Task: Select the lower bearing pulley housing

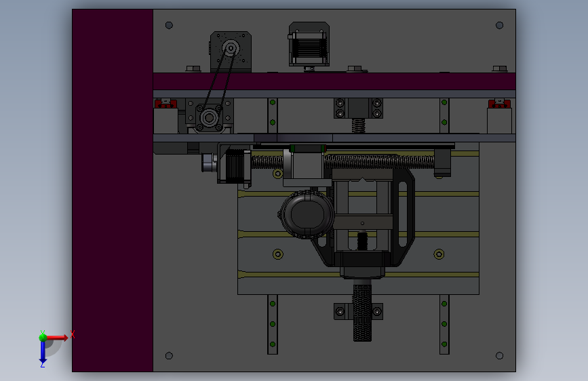Action: [210, 118]
